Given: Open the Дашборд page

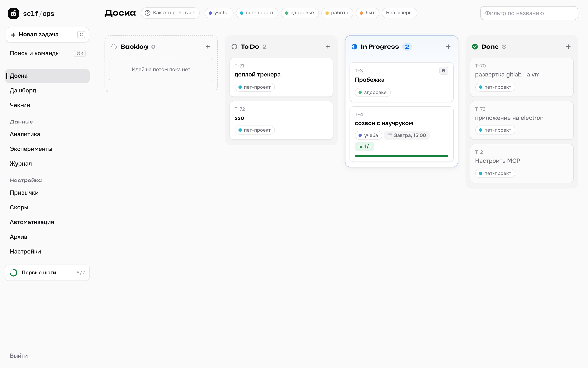Looking at the screenshot, I should pyautogui.click(x=47, y=91).
